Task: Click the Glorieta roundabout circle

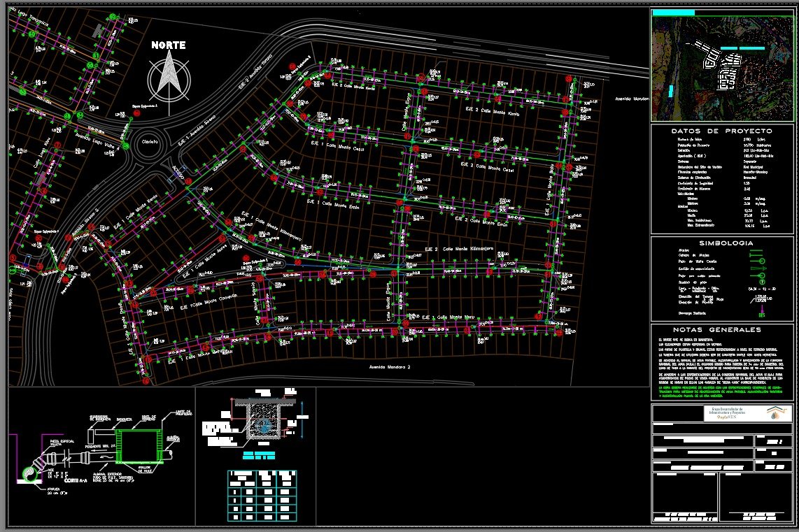Action: click(150, 142)
